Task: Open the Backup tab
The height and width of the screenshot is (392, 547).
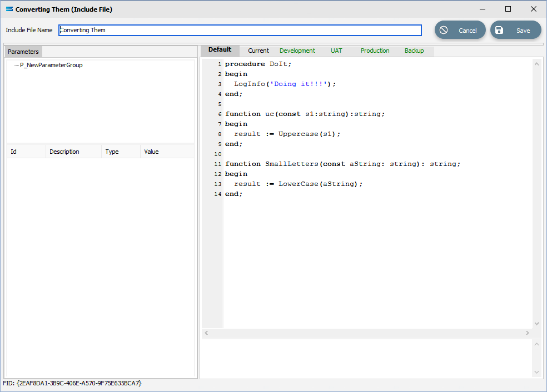Action: click(x=414, y=51)
